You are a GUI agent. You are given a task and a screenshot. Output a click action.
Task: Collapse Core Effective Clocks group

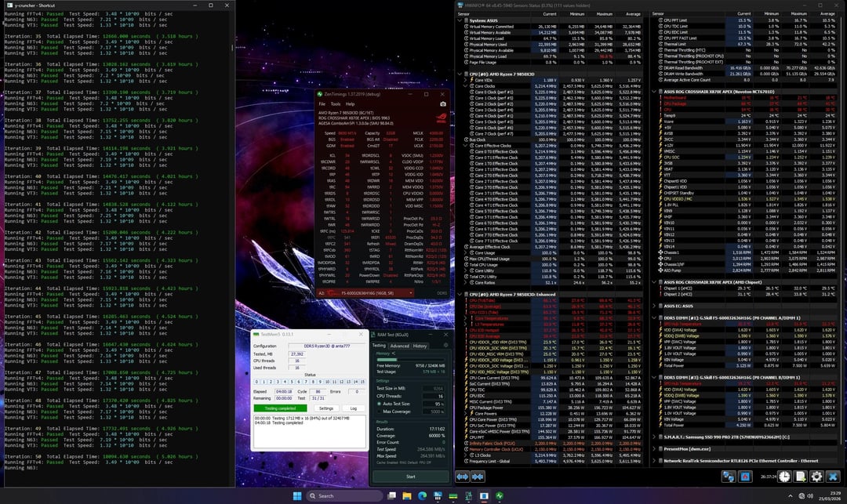point(465,145)
